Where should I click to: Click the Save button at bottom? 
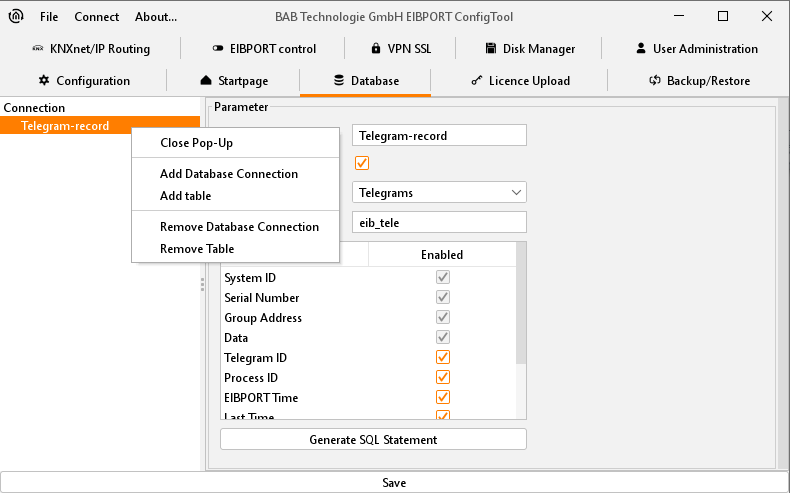[394, 482]
